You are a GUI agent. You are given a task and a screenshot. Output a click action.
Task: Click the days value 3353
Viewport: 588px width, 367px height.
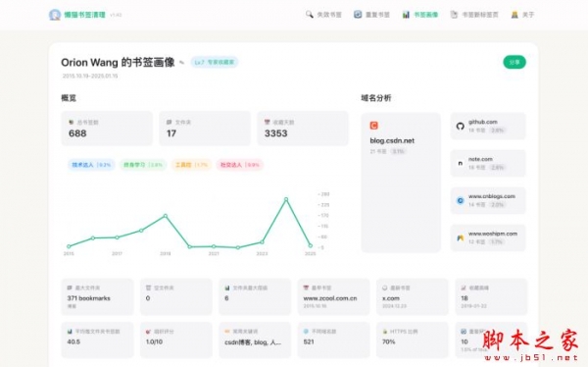tap(276, 133)
